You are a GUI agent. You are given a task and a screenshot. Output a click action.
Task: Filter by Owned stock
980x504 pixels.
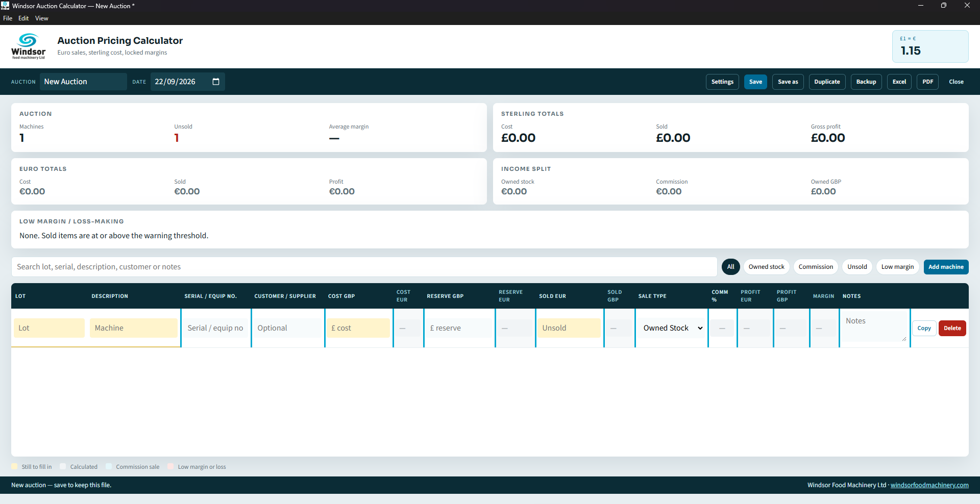[x=767, y=267]
